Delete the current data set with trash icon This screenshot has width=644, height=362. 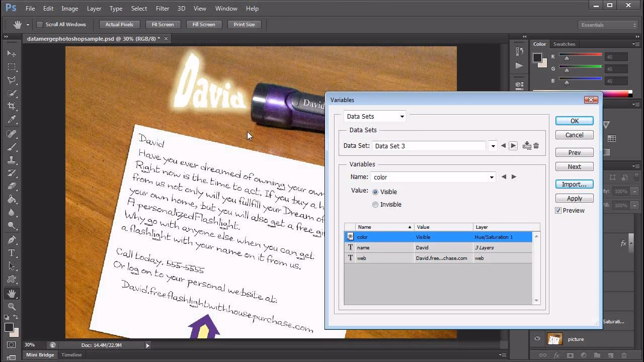tap(536, 146)
